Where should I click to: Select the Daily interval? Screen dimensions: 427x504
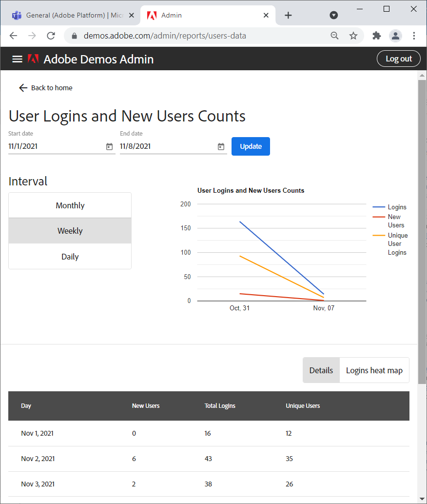click(x=70, y=257)
